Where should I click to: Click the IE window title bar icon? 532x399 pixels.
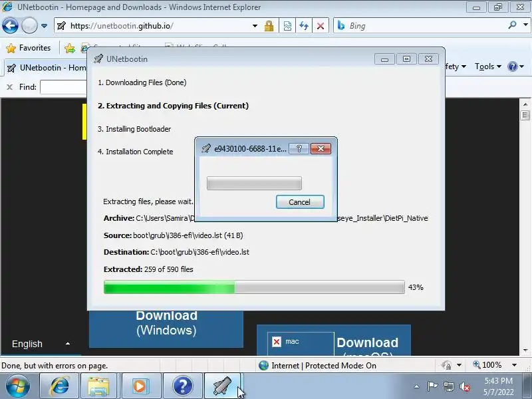(x=7, y=7)
